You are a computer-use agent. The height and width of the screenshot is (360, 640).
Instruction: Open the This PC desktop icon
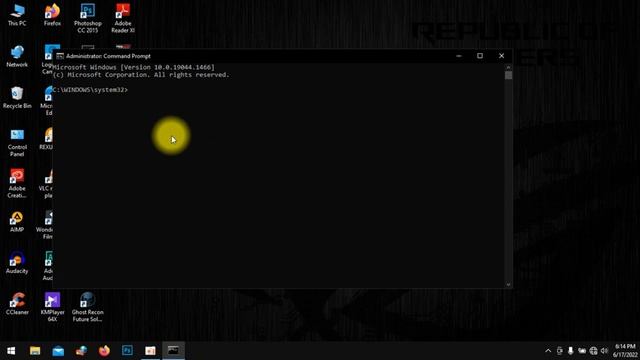pyautogui.click(x=17, y=15)
